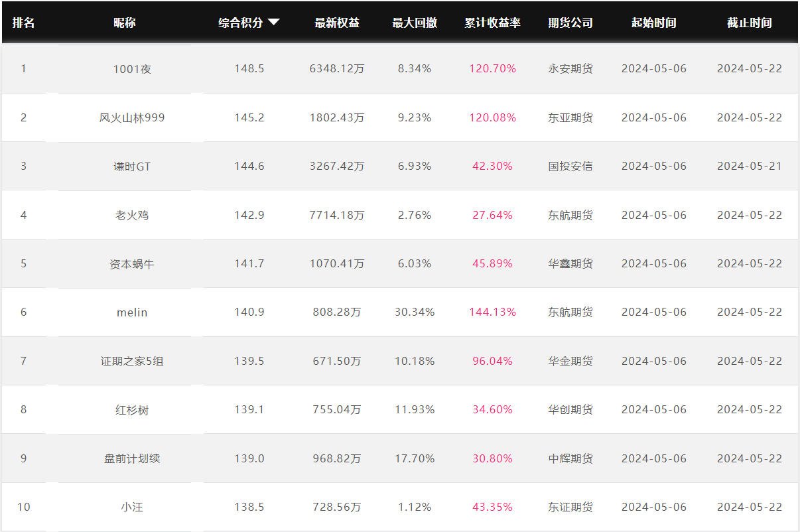Screen dimensions: 800x532
Task: Select return rate 120.08%
Action: point(493,117)
